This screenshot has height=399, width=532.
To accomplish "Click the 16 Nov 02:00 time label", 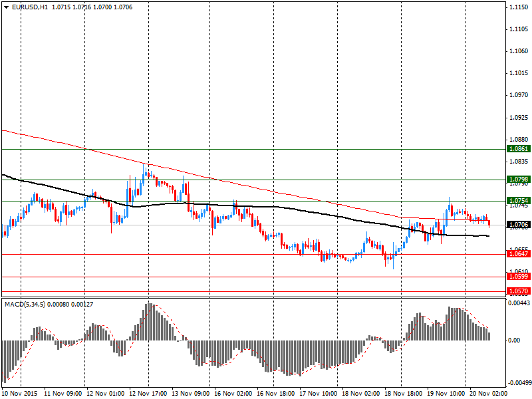I will click(233, 394).
